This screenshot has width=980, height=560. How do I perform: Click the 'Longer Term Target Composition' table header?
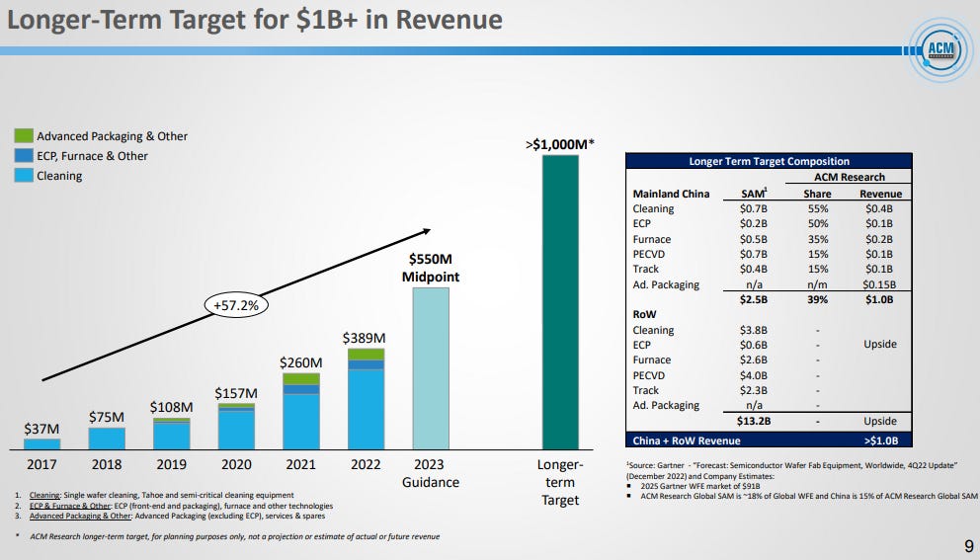(769, 161)
